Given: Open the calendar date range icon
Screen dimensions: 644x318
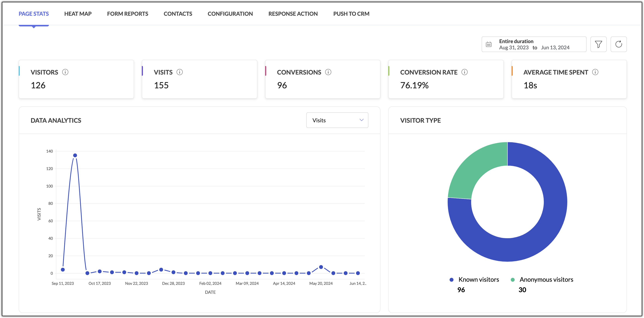Looking at the screenshot, I should [x=488, y=44].
